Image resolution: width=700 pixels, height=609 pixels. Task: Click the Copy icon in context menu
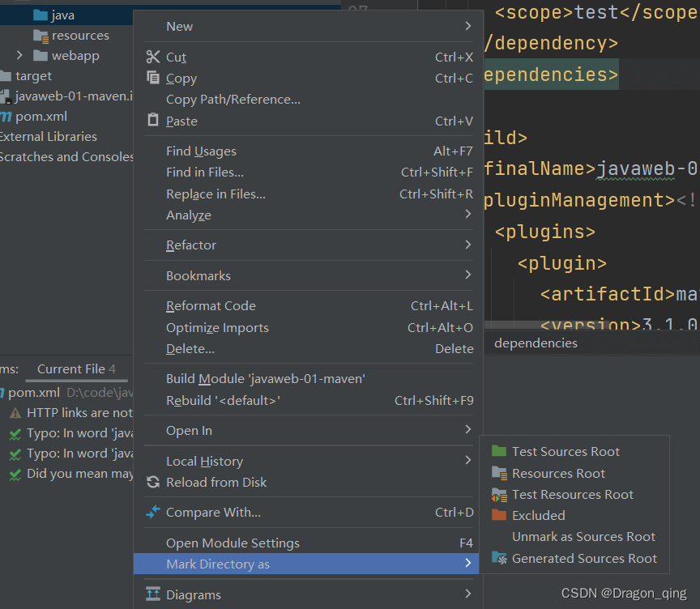coord(153,78)
